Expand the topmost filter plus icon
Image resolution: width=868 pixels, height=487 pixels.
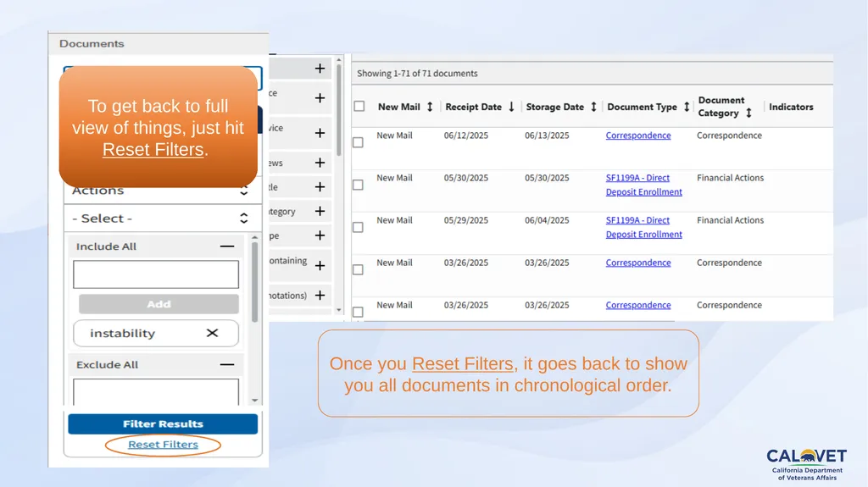pos(320,69)
